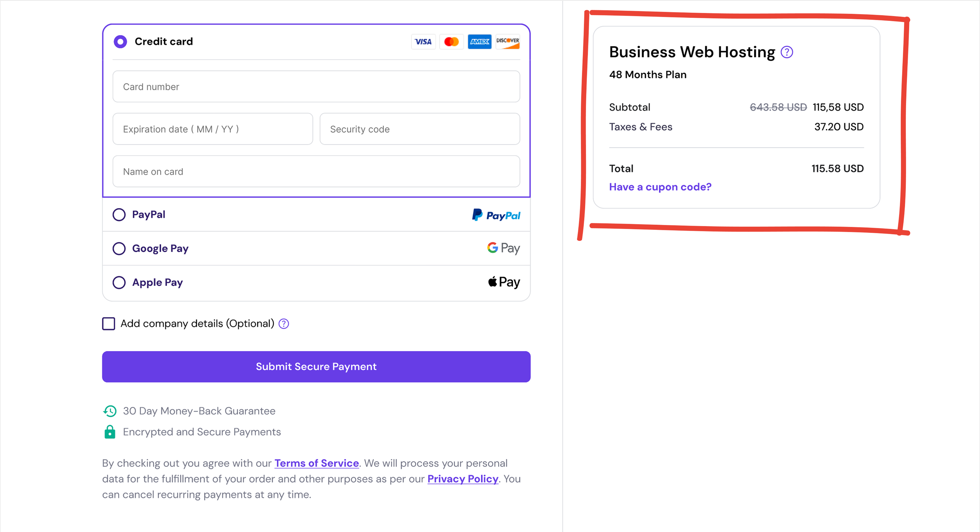Click the American Express logo

[x=479, y=41]
